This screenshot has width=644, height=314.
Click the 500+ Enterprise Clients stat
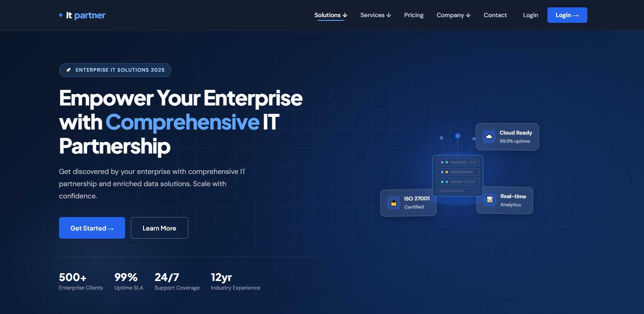[x=81, y=281]
